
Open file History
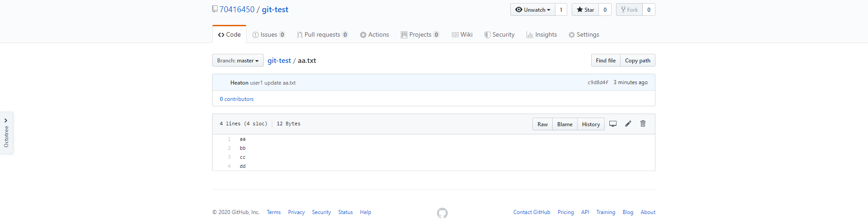pos(591,124)
